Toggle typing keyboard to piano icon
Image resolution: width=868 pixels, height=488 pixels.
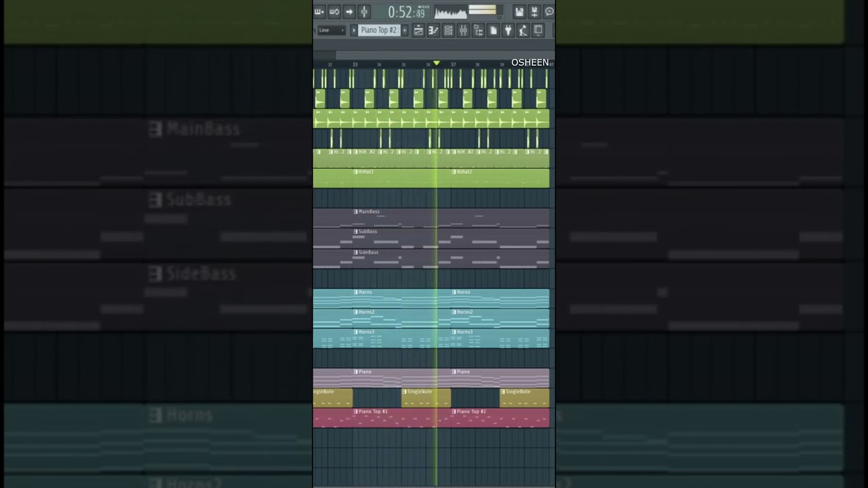[319, 12]
